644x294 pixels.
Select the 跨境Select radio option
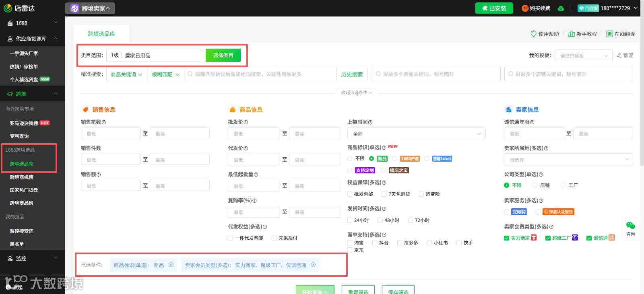(x=427, y=158)
